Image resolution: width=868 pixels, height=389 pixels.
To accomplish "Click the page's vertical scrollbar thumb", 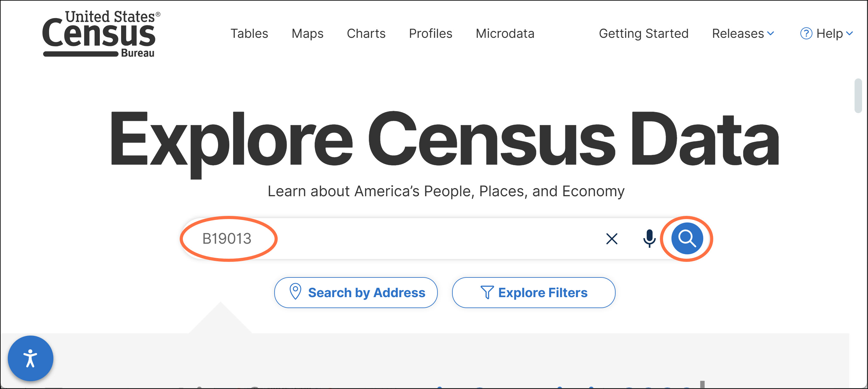I will coord(858,96).
